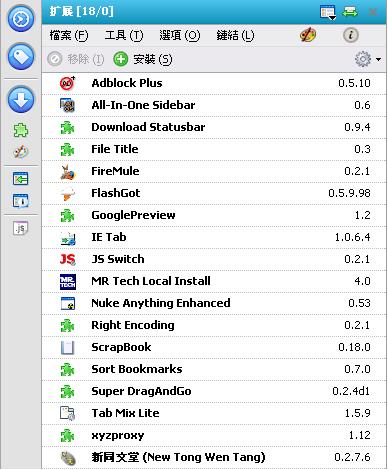The image size is (388, 470).
Task: Click the MR Tech icon
Action: [x=68, y=281]
